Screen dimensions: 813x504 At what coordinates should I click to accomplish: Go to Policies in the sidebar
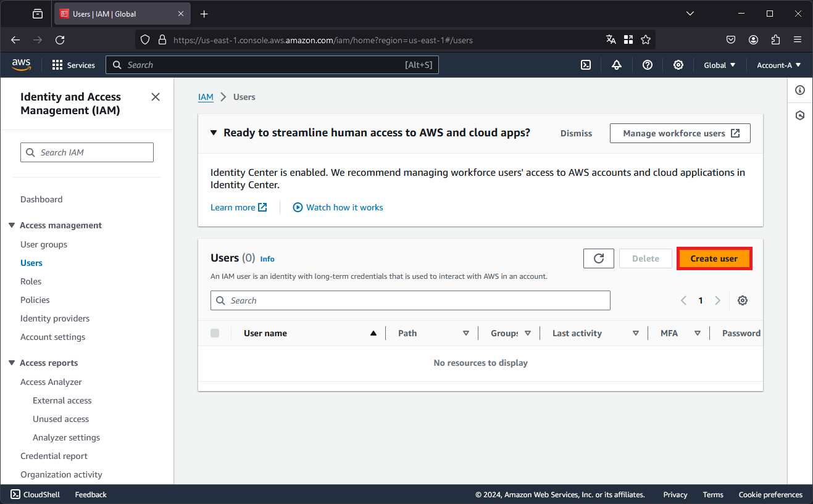(35, 300)
